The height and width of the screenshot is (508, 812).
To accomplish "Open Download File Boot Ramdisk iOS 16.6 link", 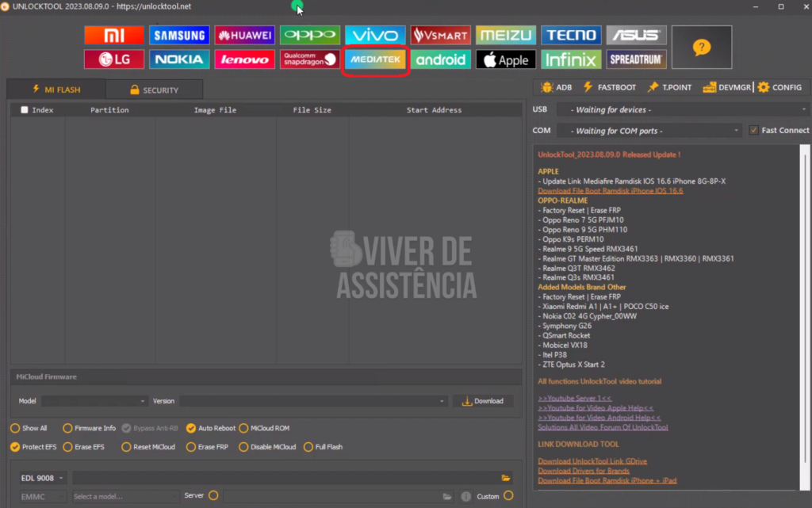I will 610,191.
